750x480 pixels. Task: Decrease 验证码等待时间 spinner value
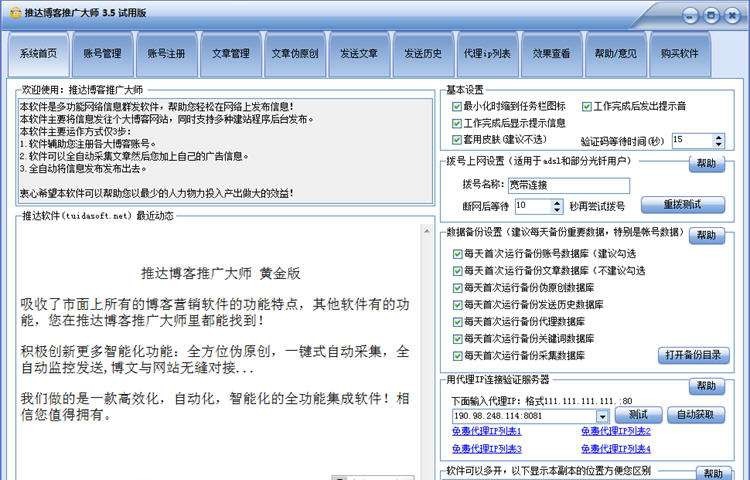click(718, 144)
